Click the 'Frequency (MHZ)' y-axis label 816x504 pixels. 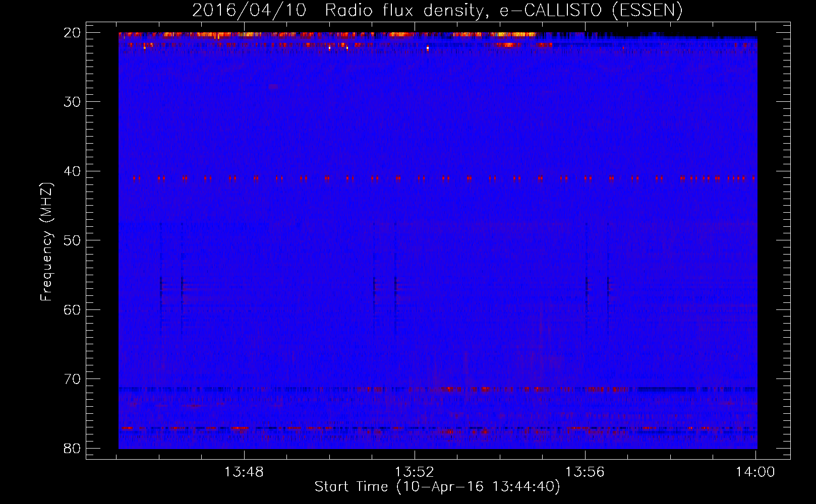(x=46, y=242)
